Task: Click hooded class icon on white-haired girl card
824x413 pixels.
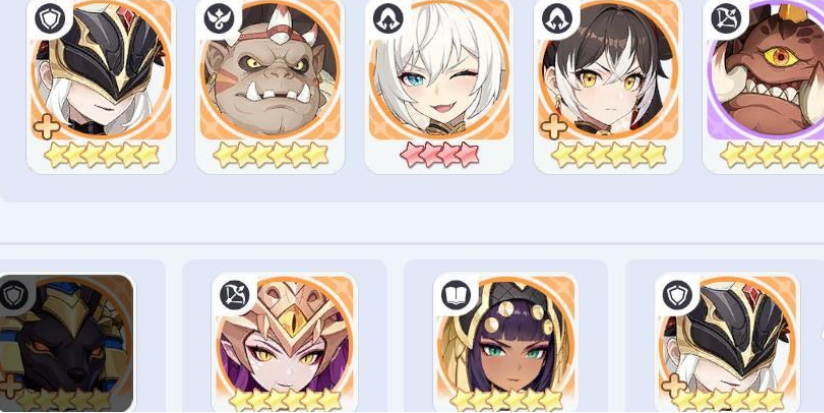Action: pos(388,19)
